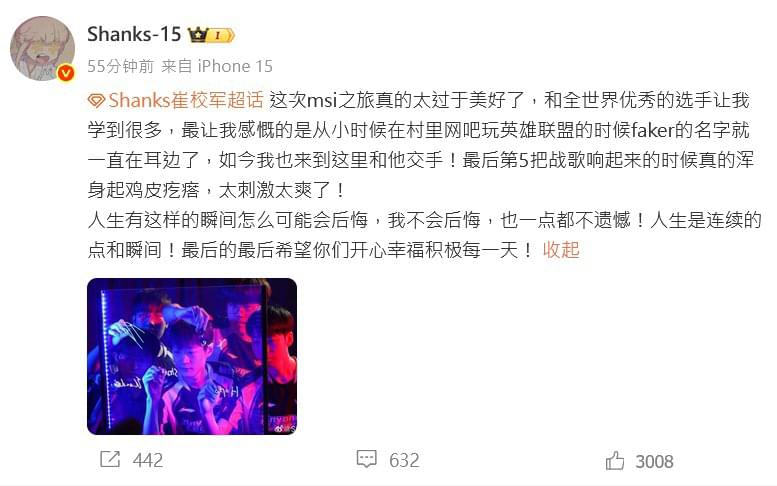Open the Shanks-15 username link
The image size is (777, 486).
click(x=134, y=34)
